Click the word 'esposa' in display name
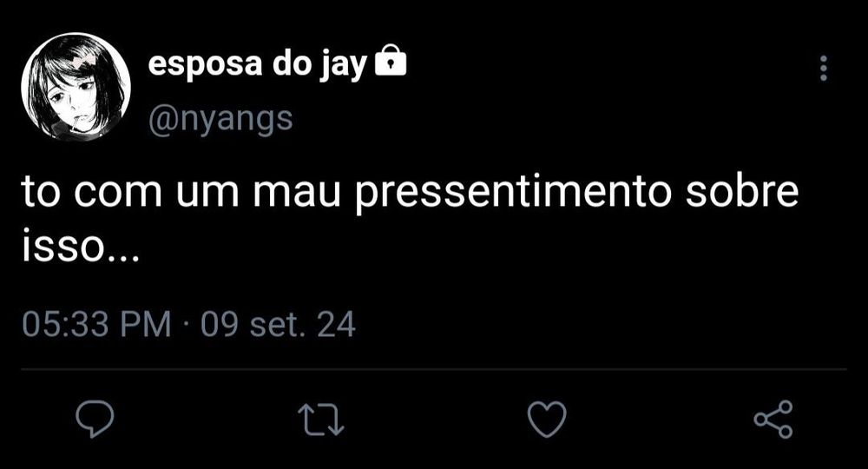 (205, 67)
